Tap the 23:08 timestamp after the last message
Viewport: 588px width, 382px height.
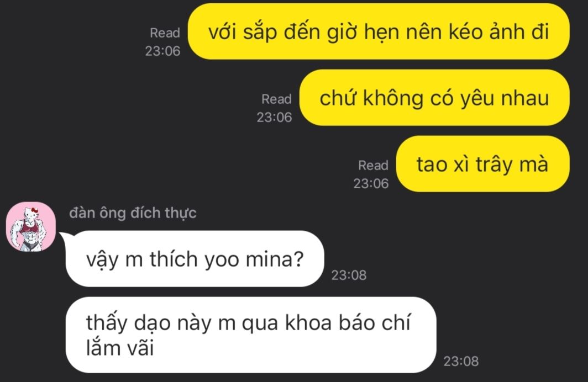click(x=461, y=362)
